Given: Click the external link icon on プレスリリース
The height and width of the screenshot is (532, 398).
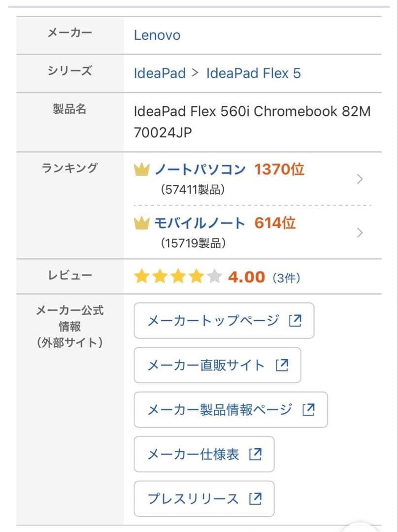Looking at the screenshot, I should [255, 499].
